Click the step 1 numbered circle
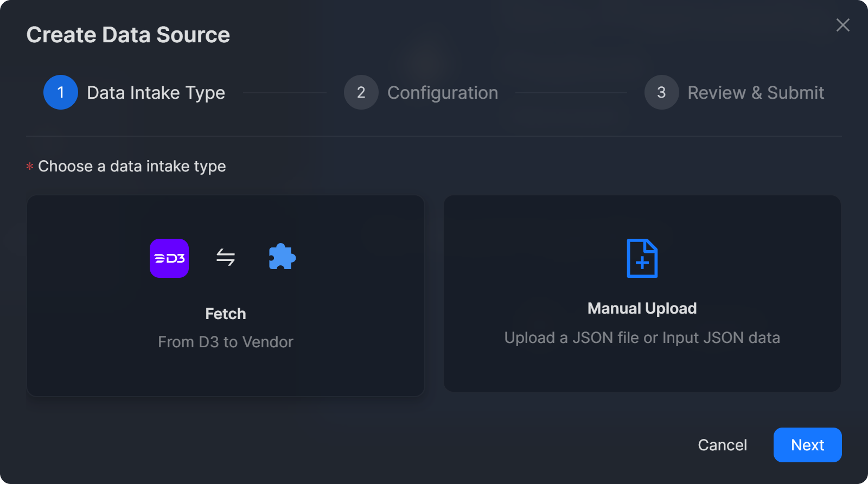 (x=61, y=92)
